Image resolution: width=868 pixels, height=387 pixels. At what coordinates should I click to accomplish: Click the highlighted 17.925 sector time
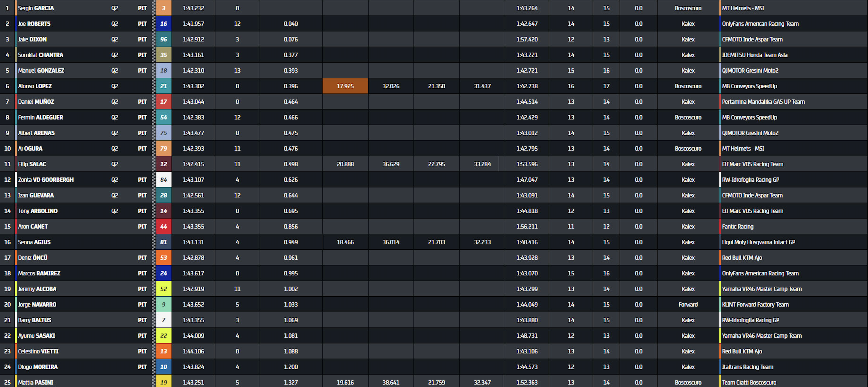[345, 86]
